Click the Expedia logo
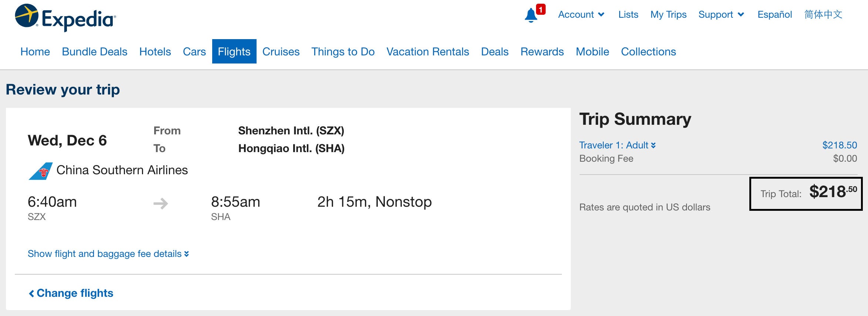Screen dimensions: 868x316 click(65, 18)
